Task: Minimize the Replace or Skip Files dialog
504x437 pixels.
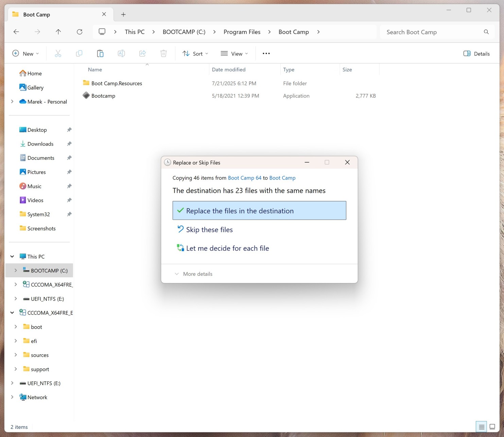Action: (307, 162)
